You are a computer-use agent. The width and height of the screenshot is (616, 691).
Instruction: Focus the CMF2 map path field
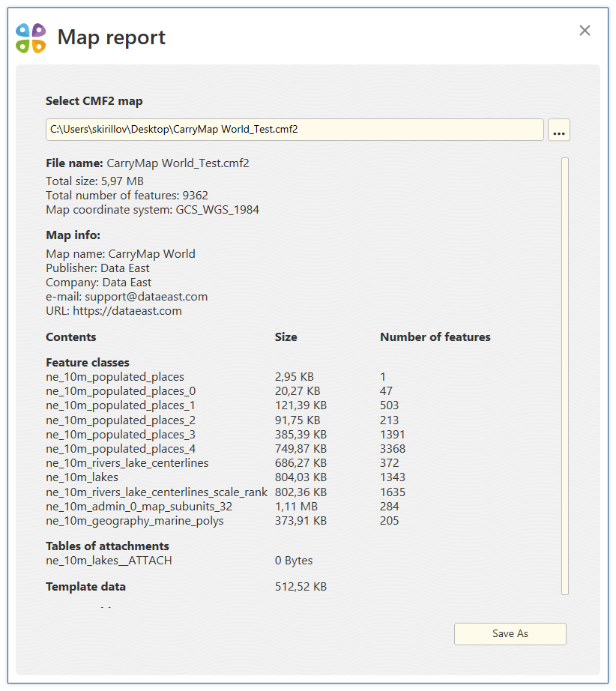click(x=295, y=130)
